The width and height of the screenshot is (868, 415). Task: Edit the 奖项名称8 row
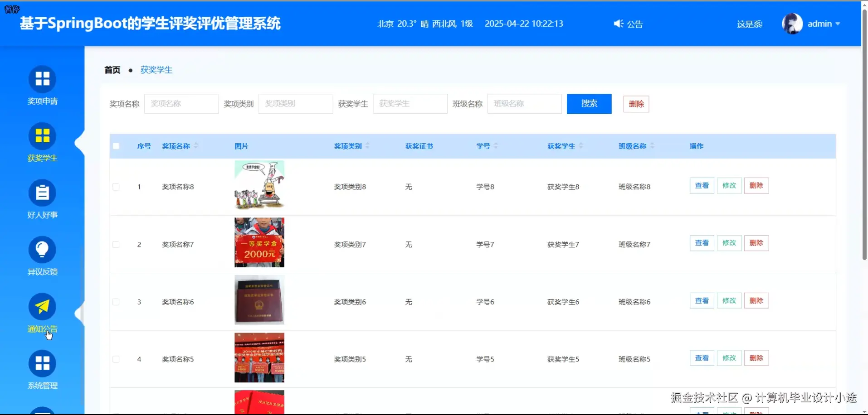(729, 186)
